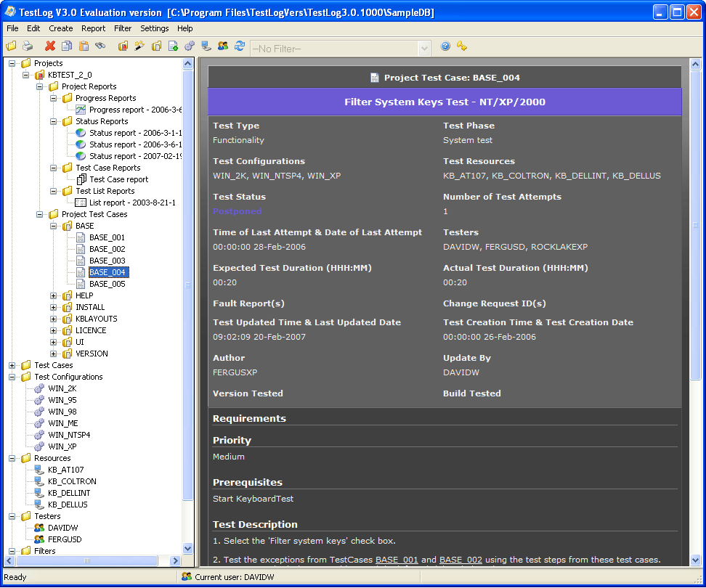Expand the INSTALL test suite node
706x588 pixels.
[54, 308]
